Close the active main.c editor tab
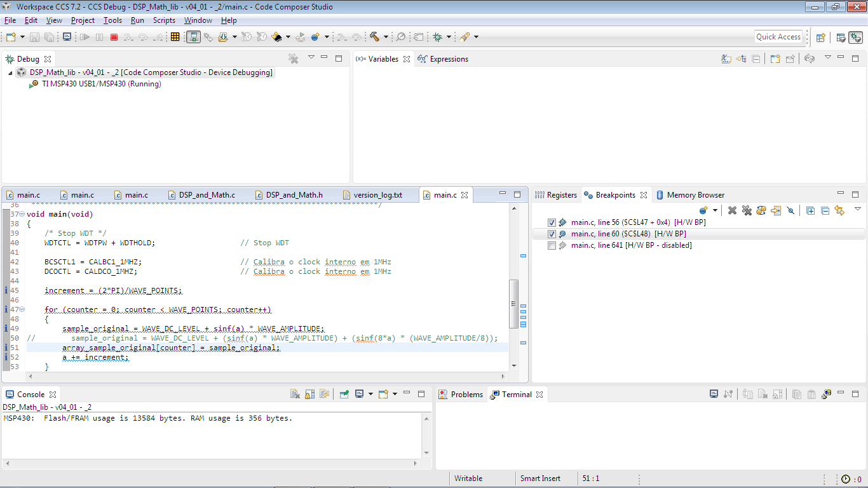 (465, 195)
